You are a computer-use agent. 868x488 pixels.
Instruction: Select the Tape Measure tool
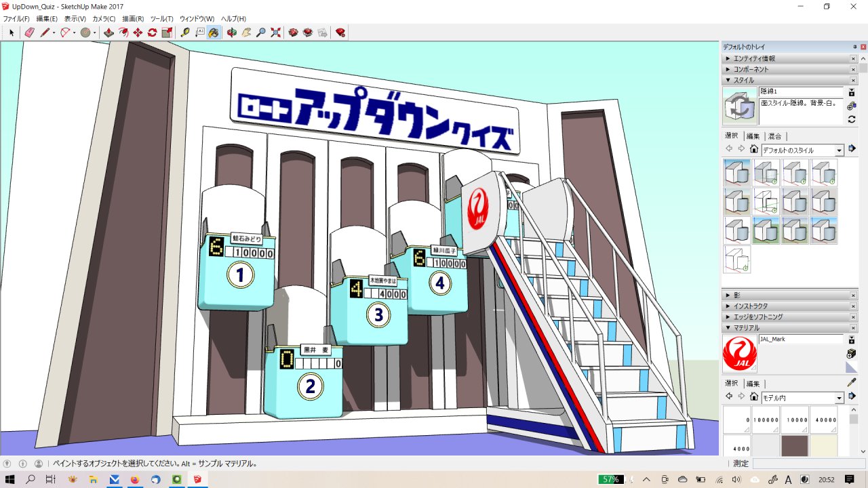coord(185,32)
